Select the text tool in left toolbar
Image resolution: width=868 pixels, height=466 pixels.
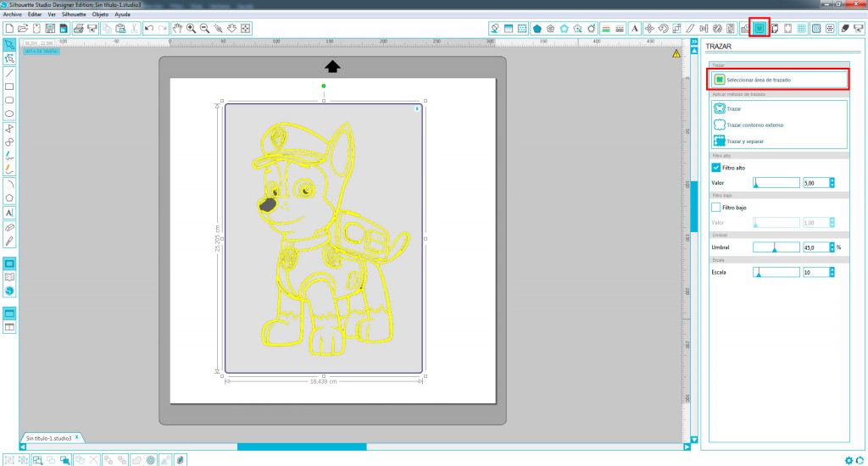[9, 213]
